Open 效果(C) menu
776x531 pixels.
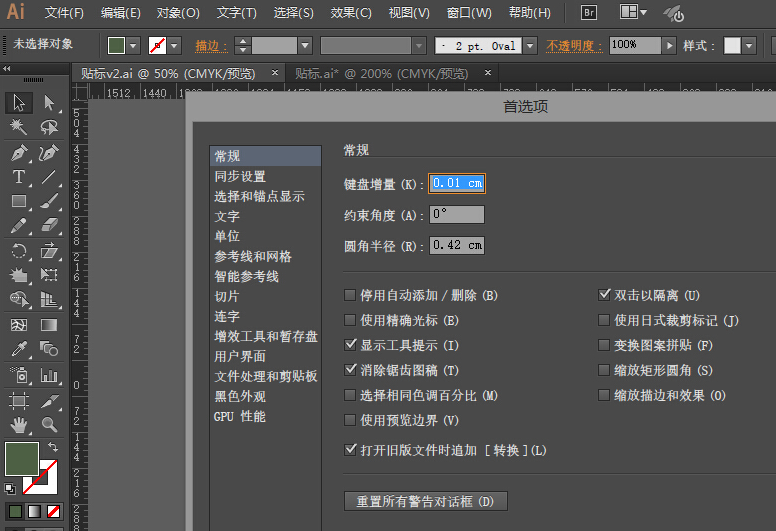(351, 13)
